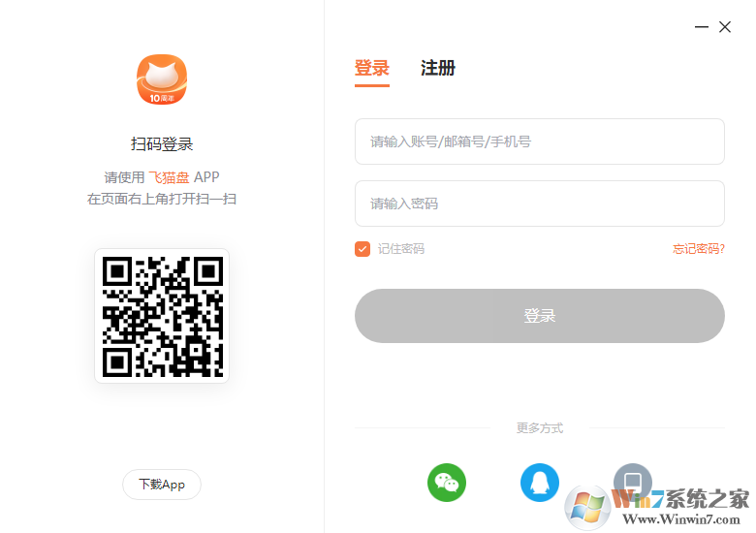Click the 更多方式 label
756x533 pixels.
point(540,428)
